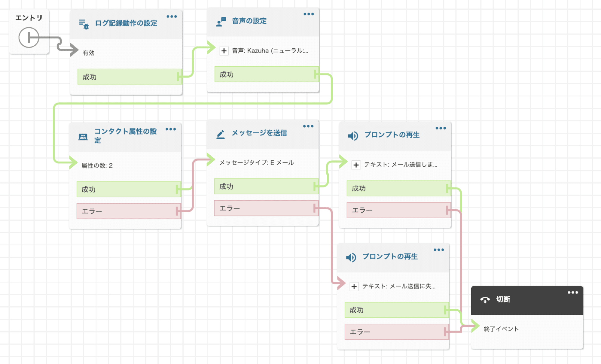Click 成功 output connector of 音声の設定

[x=316, y=74]
